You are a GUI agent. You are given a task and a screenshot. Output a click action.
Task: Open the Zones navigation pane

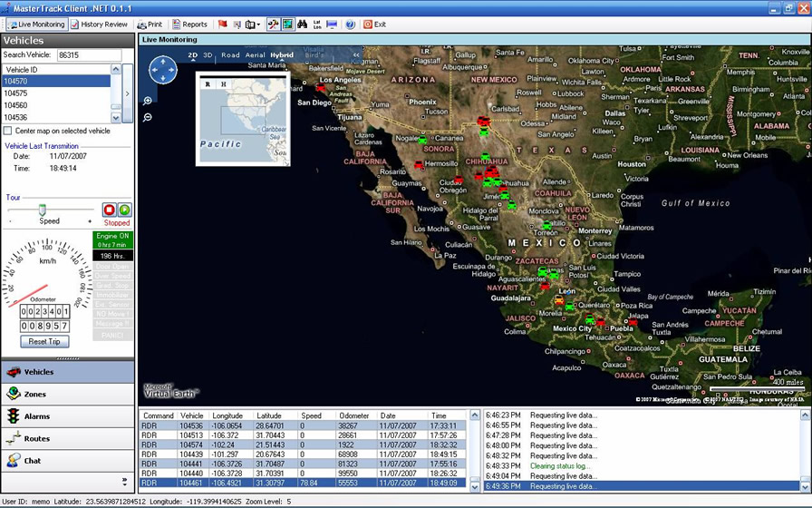coord(68,394)
